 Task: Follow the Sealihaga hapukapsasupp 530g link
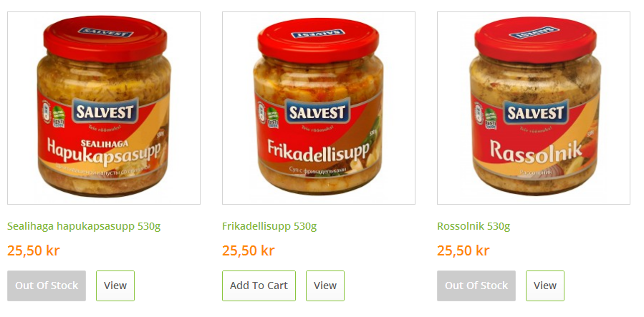[84, 226]
